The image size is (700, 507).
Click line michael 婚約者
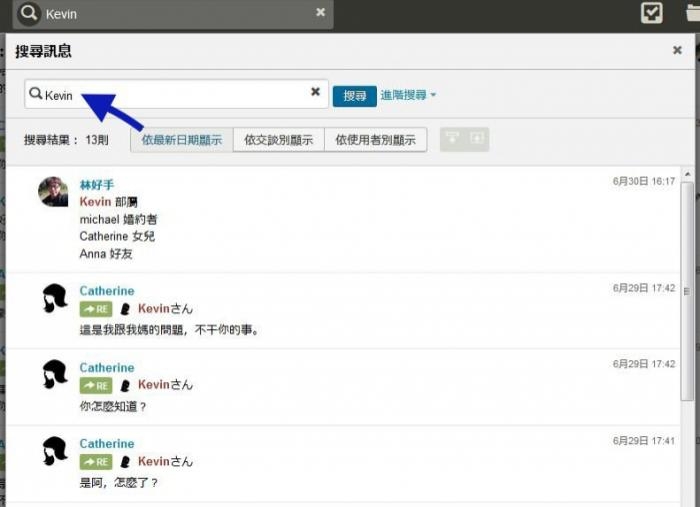[118, 219]
